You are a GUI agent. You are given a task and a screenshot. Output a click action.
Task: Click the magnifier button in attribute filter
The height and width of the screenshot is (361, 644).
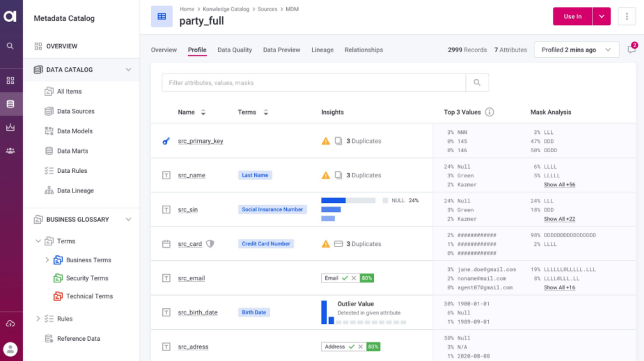477,82
